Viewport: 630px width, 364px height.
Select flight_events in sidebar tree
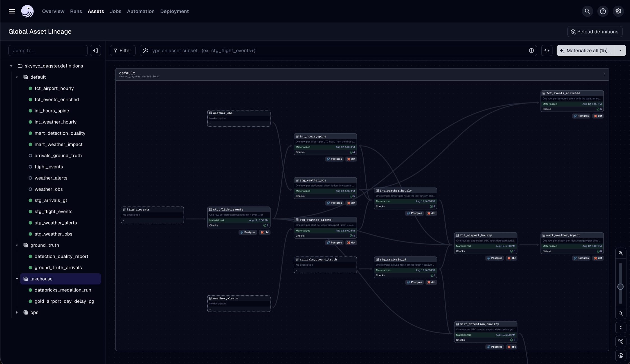[x=49, y=167]
